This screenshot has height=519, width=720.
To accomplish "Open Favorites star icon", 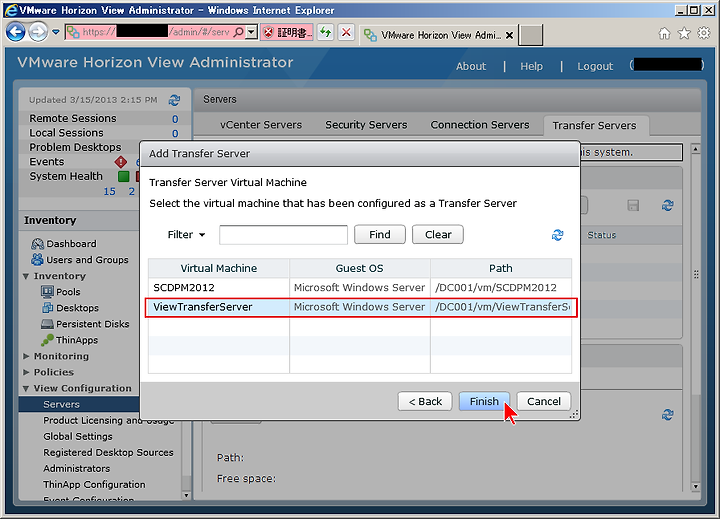I will point(684,33).
